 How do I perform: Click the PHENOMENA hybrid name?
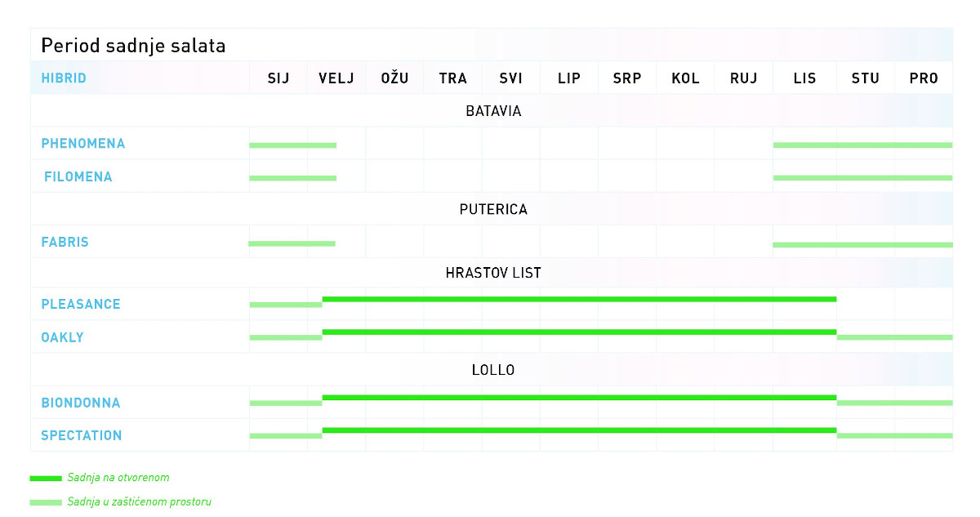[83, 144]
